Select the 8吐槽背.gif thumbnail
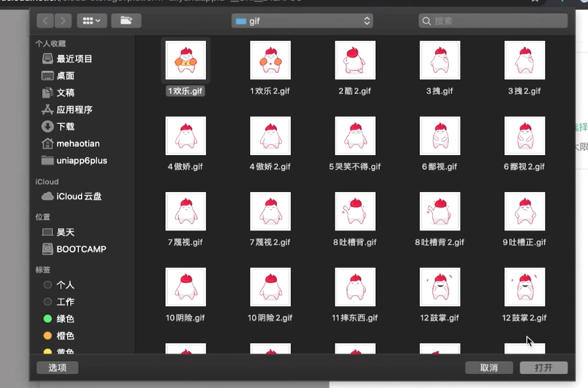 click(x=355, y=211)
